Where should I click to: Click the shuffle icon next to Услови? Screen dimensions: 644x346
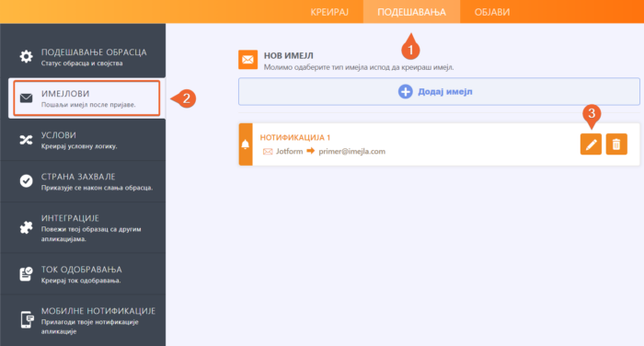27,140
